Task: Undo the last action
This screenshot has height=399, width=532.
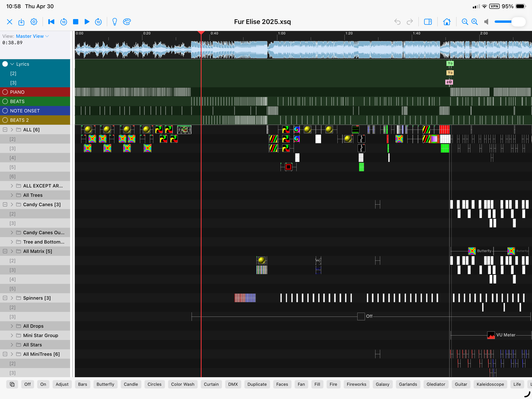Action: click(x=397, y=22)
